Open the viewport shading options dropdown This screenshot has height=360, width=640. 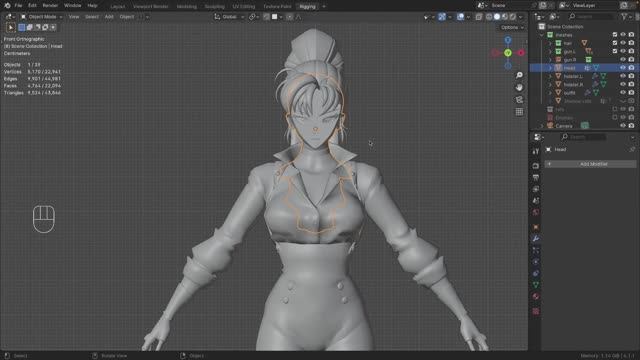(x=521, y=17)
